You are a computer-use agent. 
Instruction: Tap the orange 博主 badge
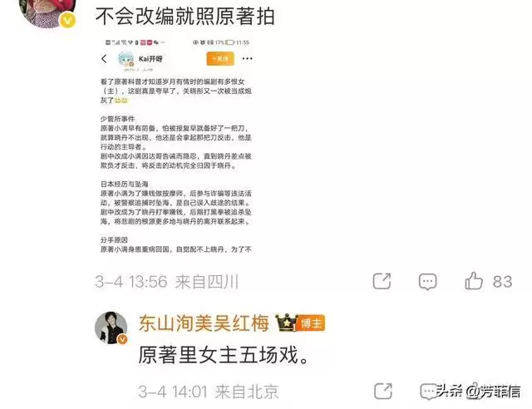coord(312,323)
